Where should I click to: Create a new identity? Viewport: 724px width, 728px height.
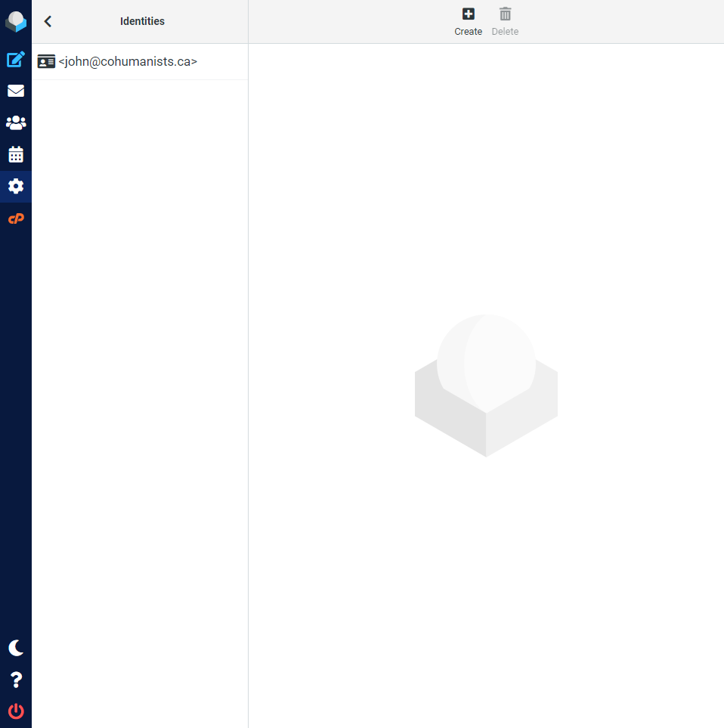pyautogui.click(x=469, y=21)
